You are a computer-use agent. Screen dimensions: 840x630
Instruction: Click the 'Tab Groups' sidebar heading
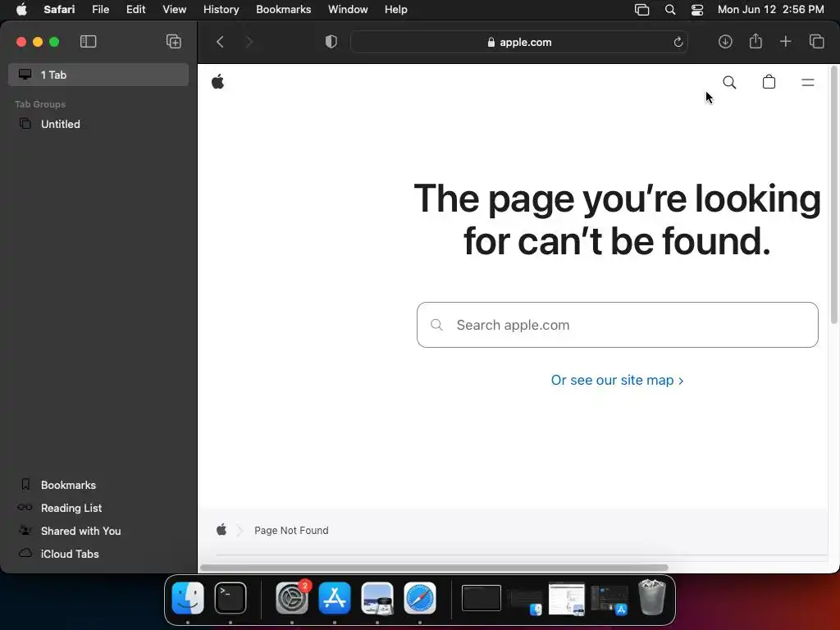point(40,104)
